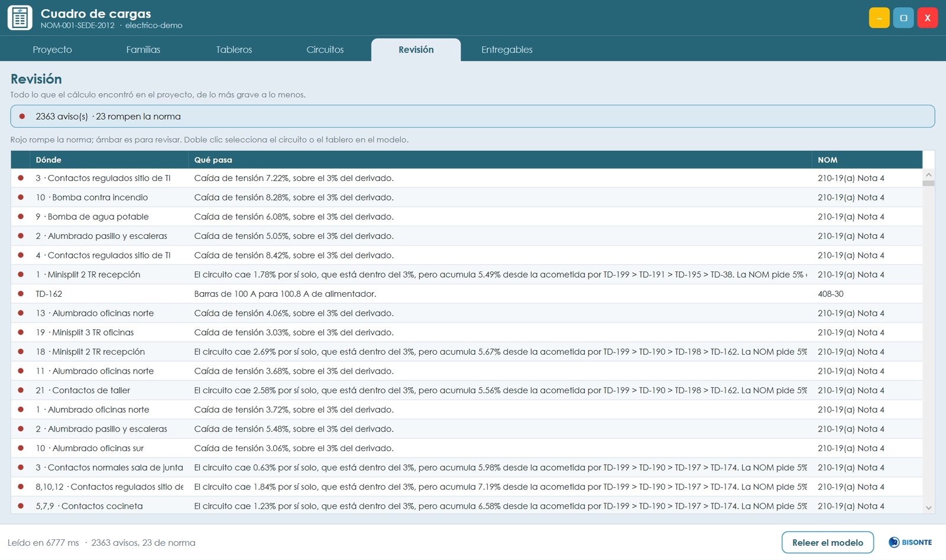946x560 pixels.
Task: Click the NOM column header
Action: tap(867, 160)
